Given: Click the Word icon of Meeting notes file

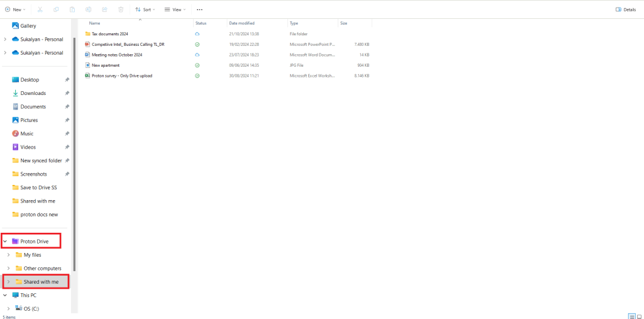Looking at the screenshot, I should click(x=87, y=55).
